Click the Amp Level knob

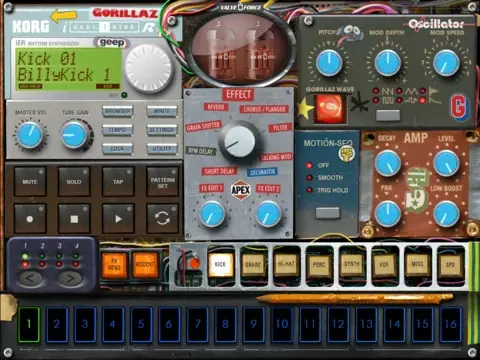446,163
